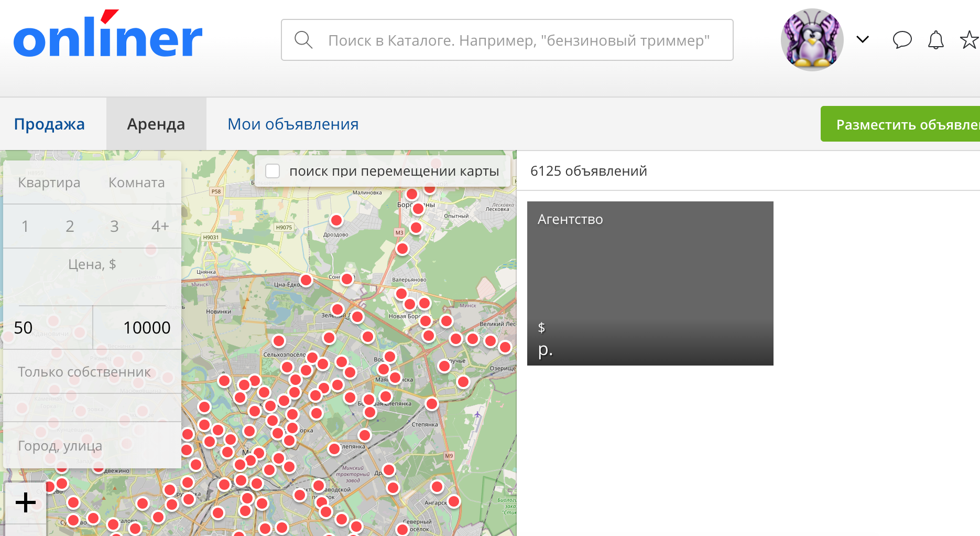Click the Цена, $ label
Image resolution: width=980 pixels, height=536 pixels.
coord(92,264)
